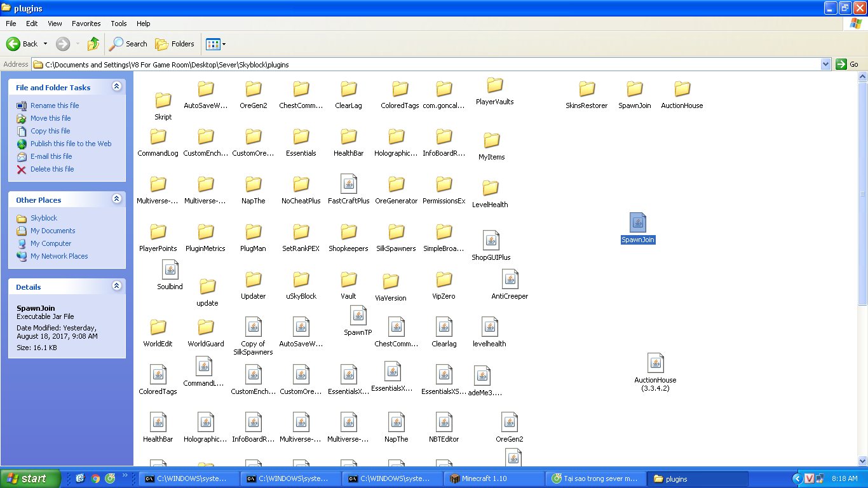Select the FastCraftPlus jar file
The image size is (868, 488).
click(x=348, y=184)
